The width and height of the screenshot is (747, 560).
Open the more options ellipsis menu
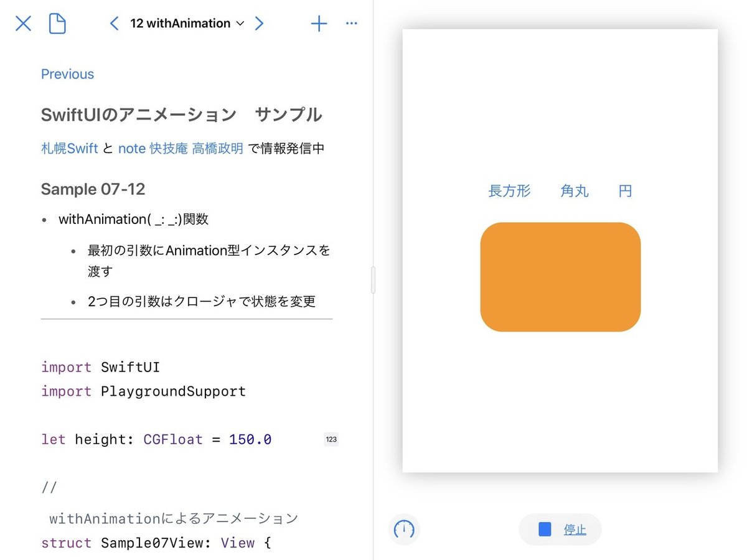351,23
